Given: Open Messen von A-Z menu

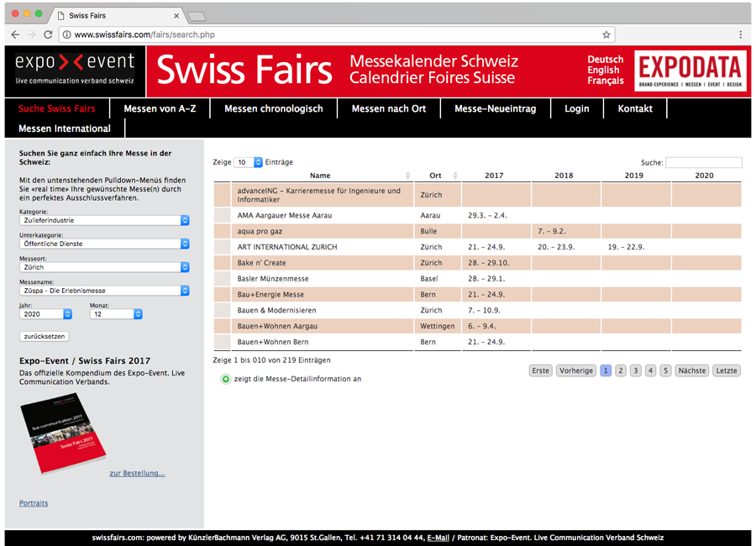Looking at the screenshot, I should (x=160, y=108).
